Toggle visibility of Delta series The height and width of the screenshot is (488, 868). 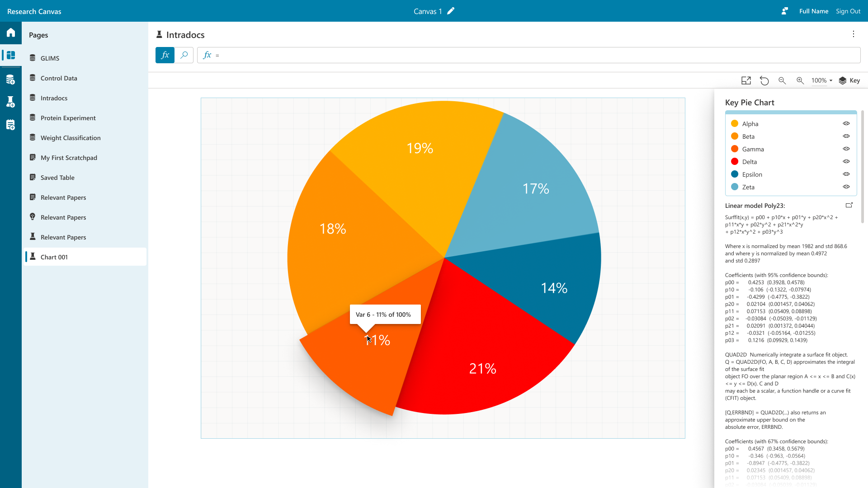pos(846,161)
